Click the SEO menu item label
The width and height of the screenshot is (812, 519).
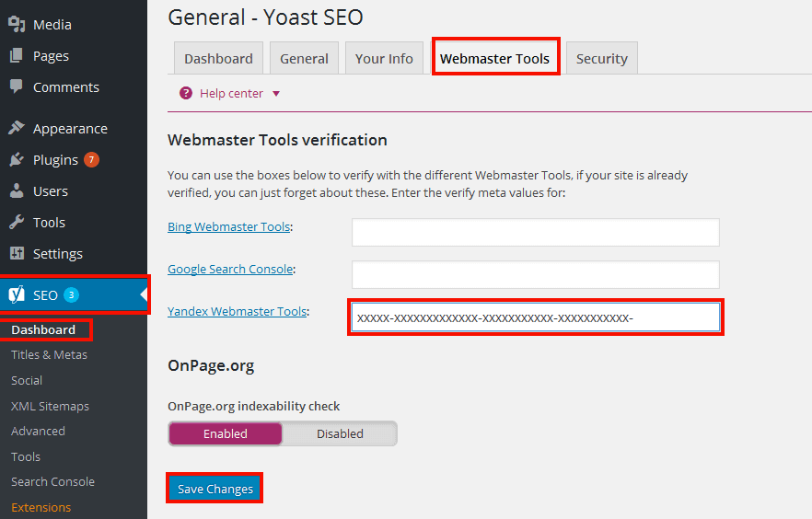pos(45,295)
